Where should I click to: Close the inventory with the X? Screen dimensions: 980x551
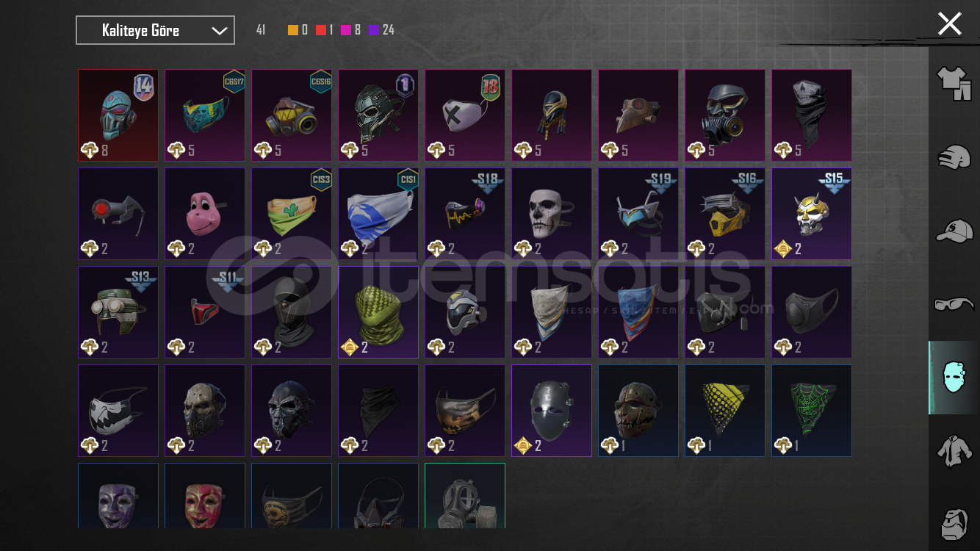(949, 24)
